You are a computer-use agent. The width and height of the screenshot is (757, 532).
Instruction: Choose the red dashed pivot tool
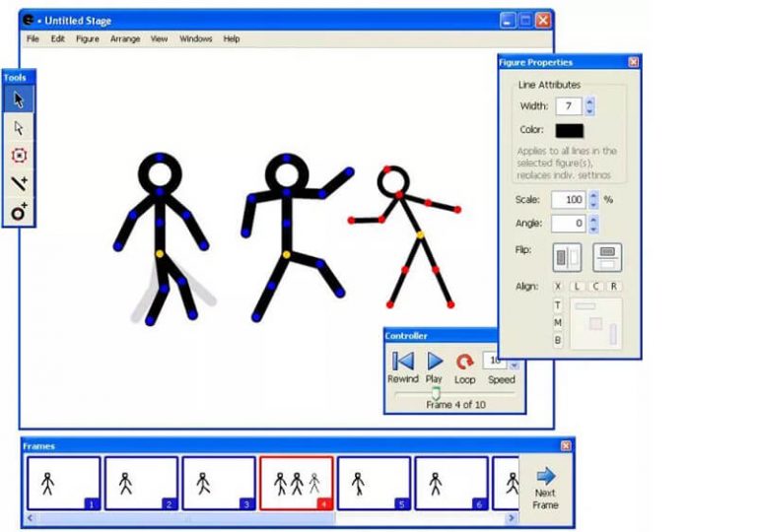[x=19, y=156]
